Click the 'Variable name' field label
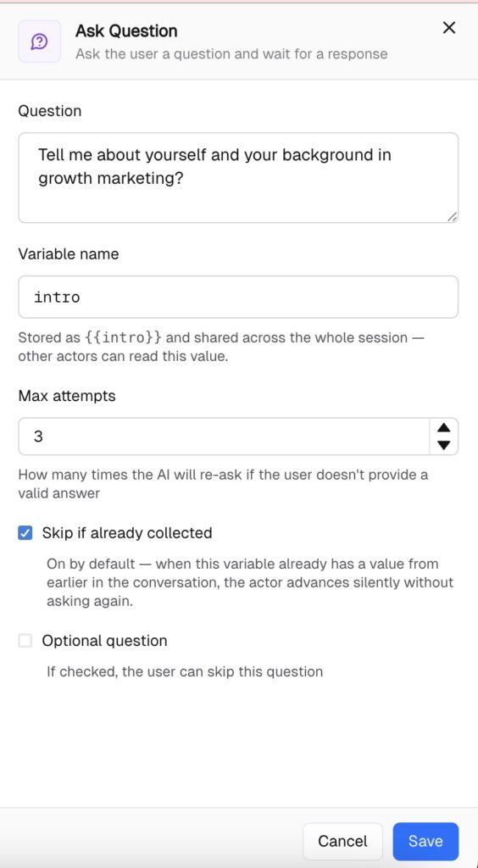Viewport: 478px width, 868px height. [x=69, y=254]
